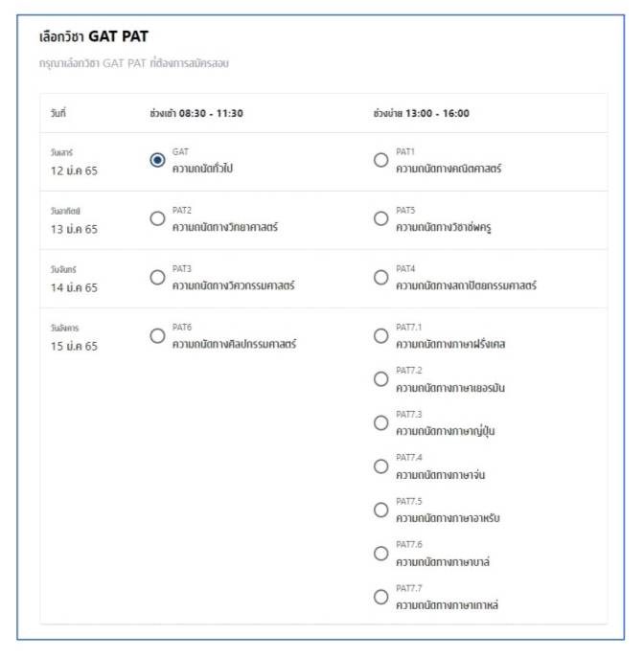644x659 pixels.
Task: Choose PAT4 architecture aptitude radio button
Action: tap(381, 277)
